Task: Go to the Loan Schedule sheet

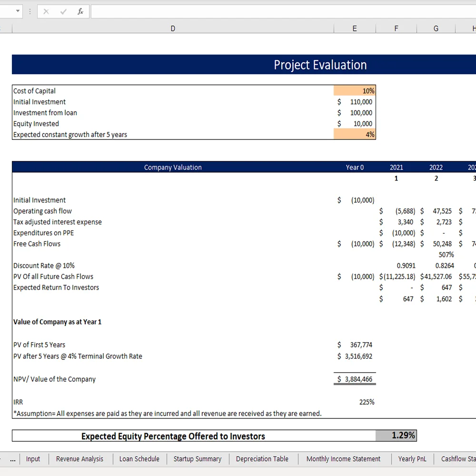Action: [x=139, y=459]
